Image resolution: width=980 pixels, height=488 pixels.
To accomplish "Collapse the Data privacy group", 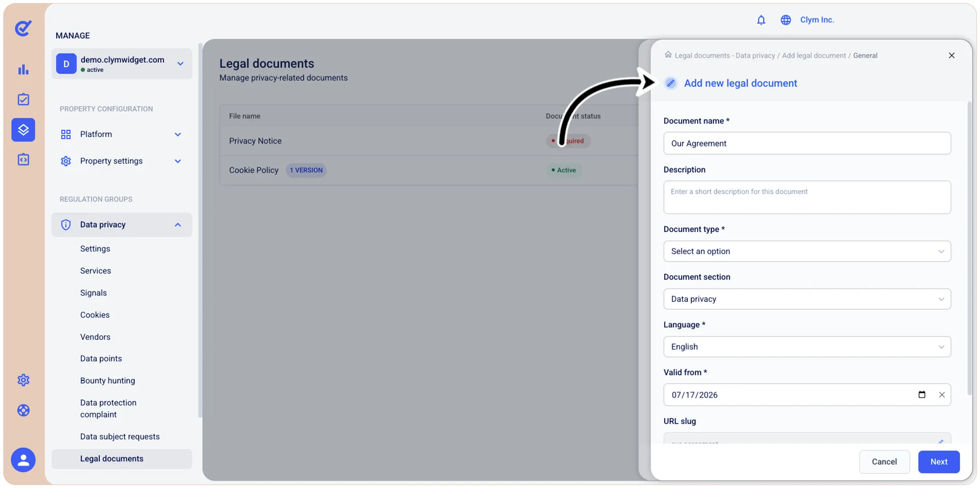I will click(x=122, y=225).
